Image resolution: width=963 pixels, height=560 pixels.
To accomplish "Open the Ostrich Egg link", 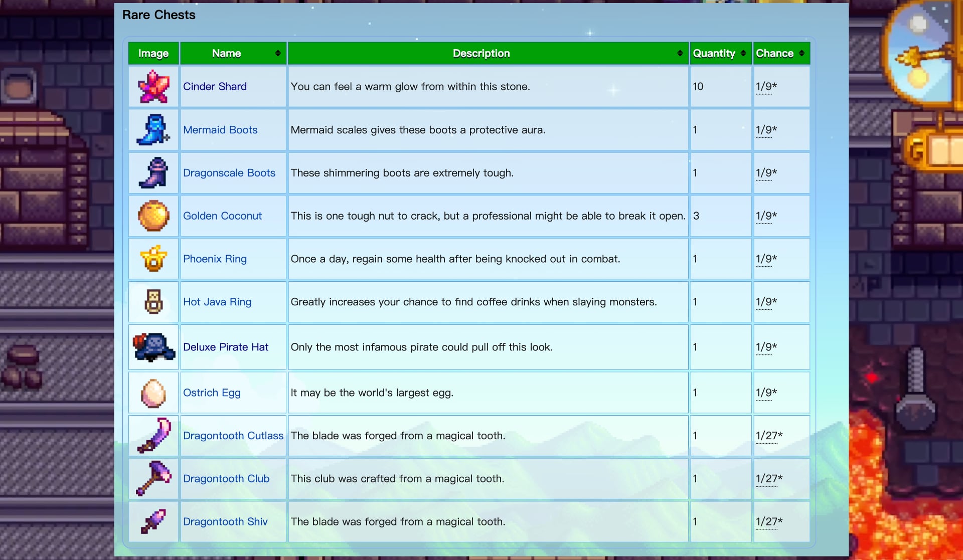I will [x=212, y=393].
